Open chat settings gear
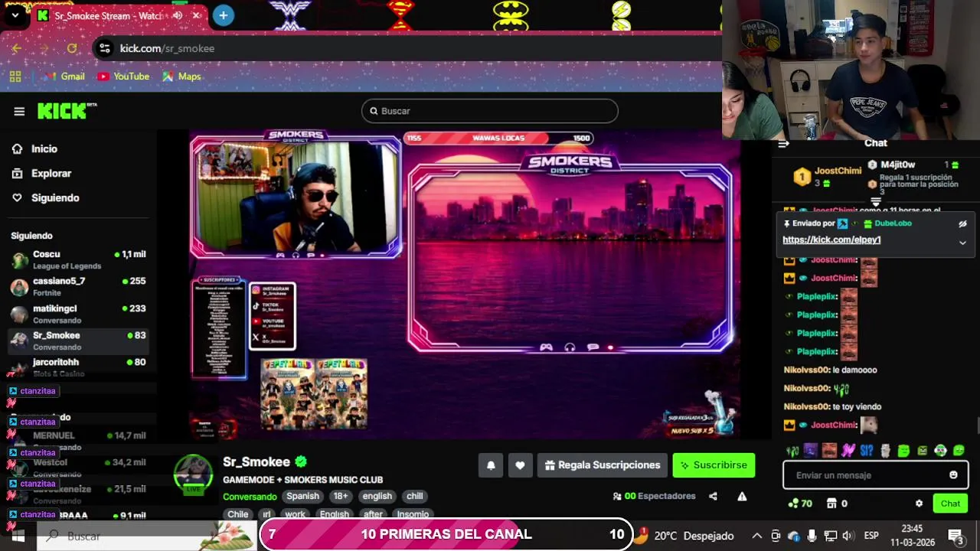This screenshot has width=980, height=551. tap(919, 504)
